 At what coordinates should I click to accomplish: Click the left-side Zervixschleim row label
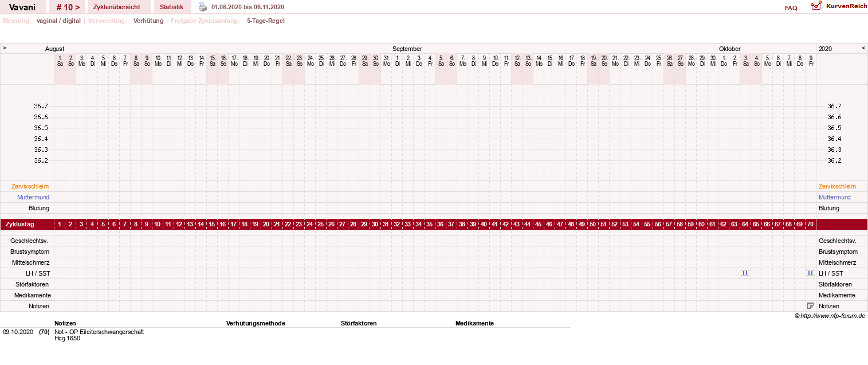(30, 186)
